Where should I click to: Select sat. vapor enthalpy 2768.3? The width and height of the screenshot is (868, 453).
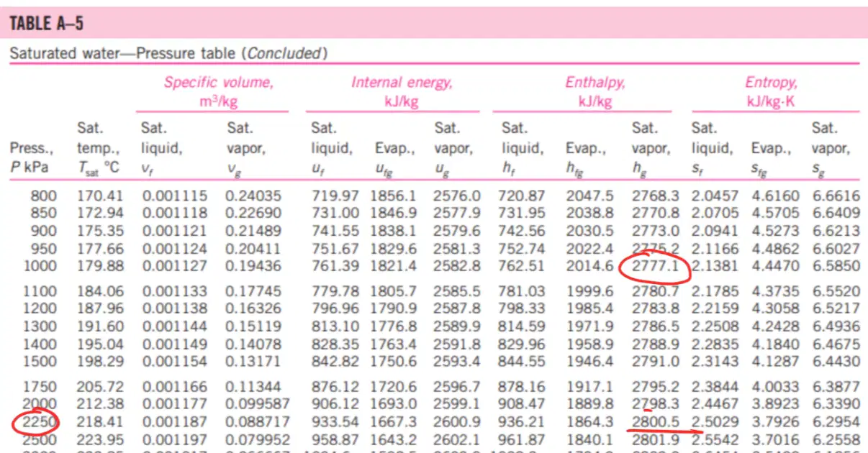click(656, 196)
